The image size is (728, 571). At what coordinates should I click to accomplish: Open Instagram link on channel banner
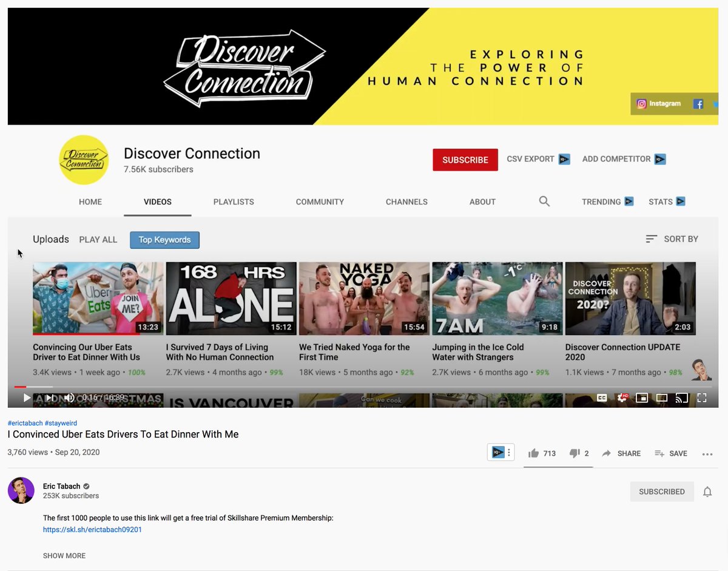659,104
